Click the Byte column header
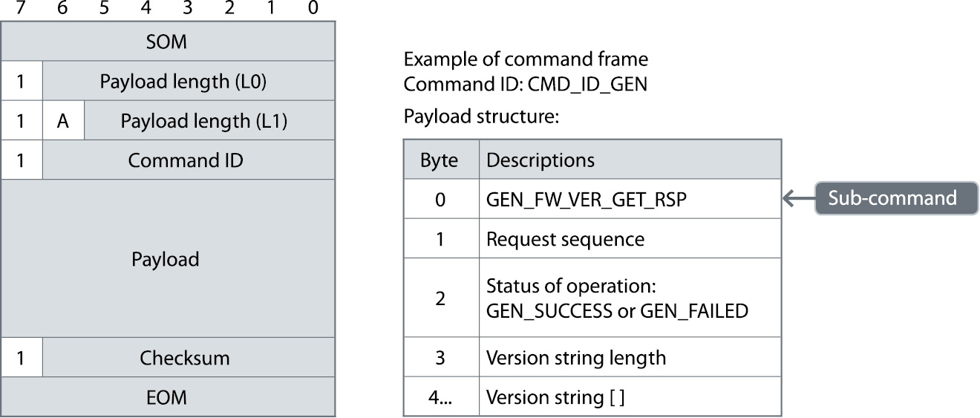 440,160
